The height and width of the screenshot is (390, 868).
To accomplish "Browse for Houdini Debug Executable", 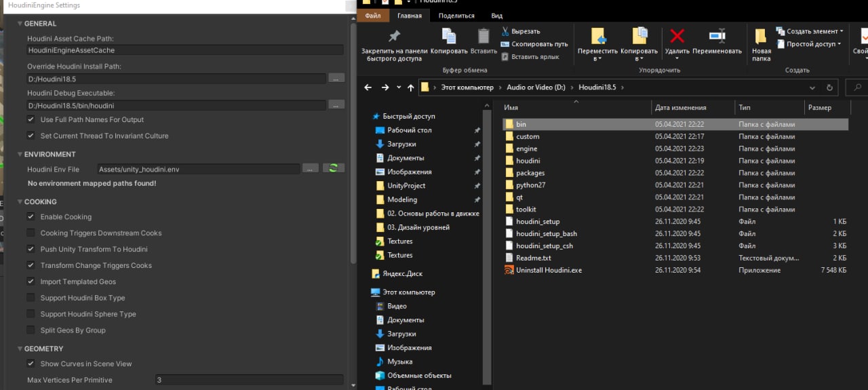I will pyautogui.click(x=337, y=104).
